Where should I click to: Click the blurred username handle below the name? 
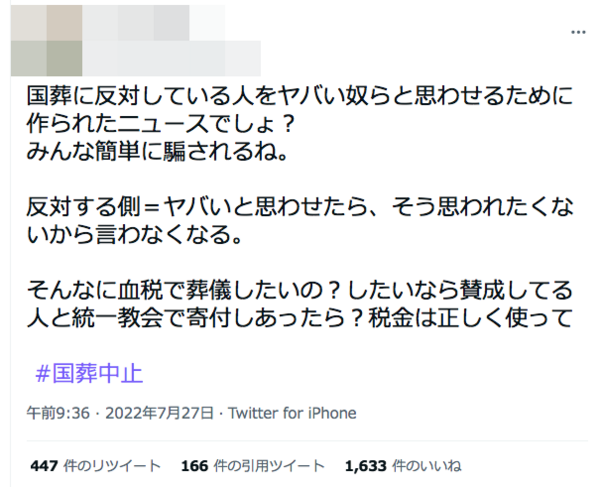[171, 59]
